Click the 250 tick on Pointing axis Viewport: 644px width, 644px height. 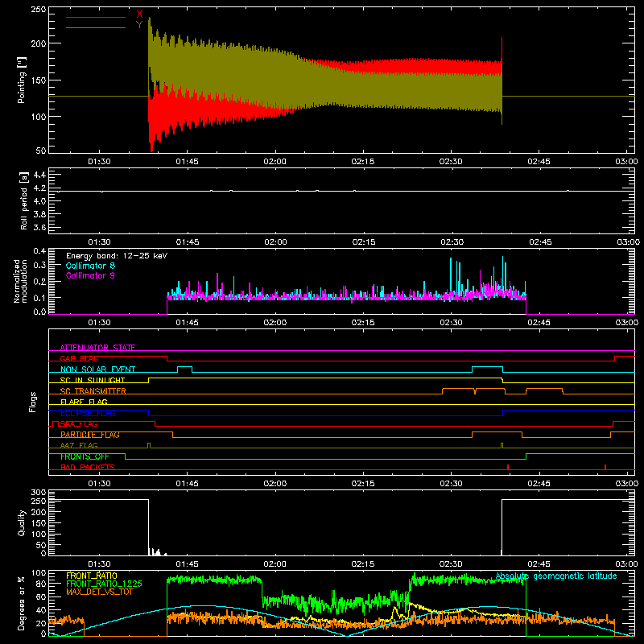[38, 10]
